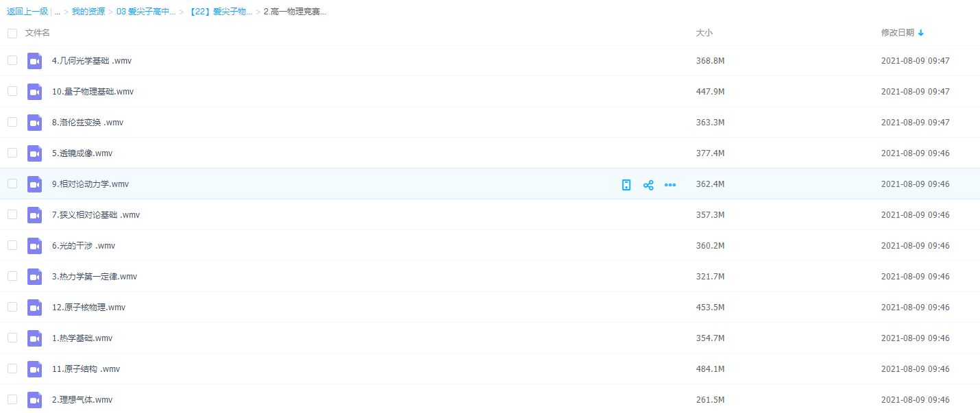This screenshot has height=413, width=980.
Task: Go to 我的资源 breadcrumb
Action: tap(88, 12)
